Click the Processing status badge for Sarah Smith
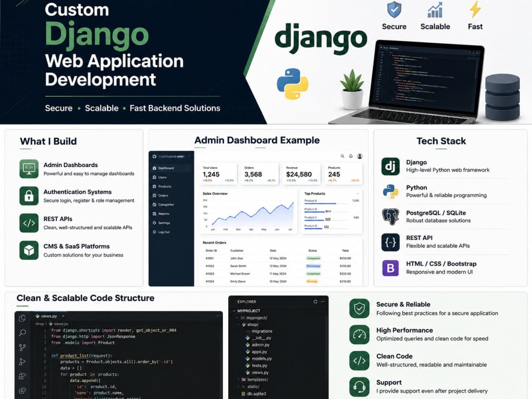Viewport: 532px width, 399px height. coord(313,266)
